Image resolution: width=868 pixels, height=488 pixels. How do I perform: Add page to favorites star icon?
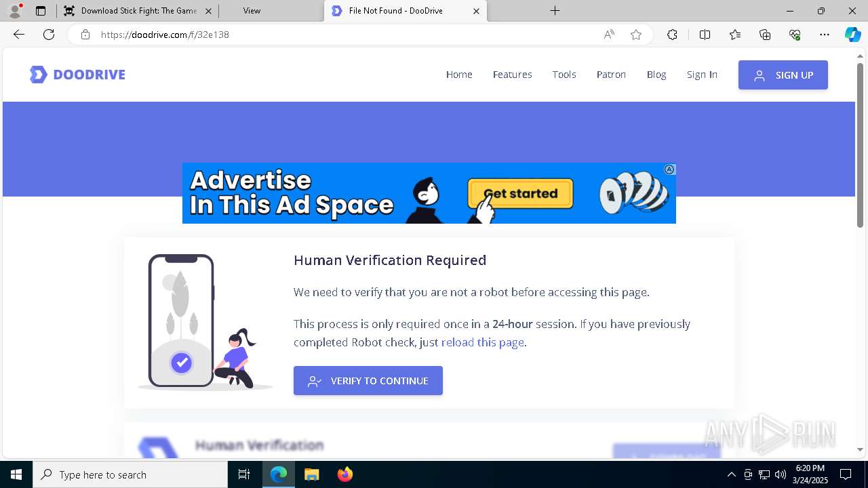pos(636,35)
